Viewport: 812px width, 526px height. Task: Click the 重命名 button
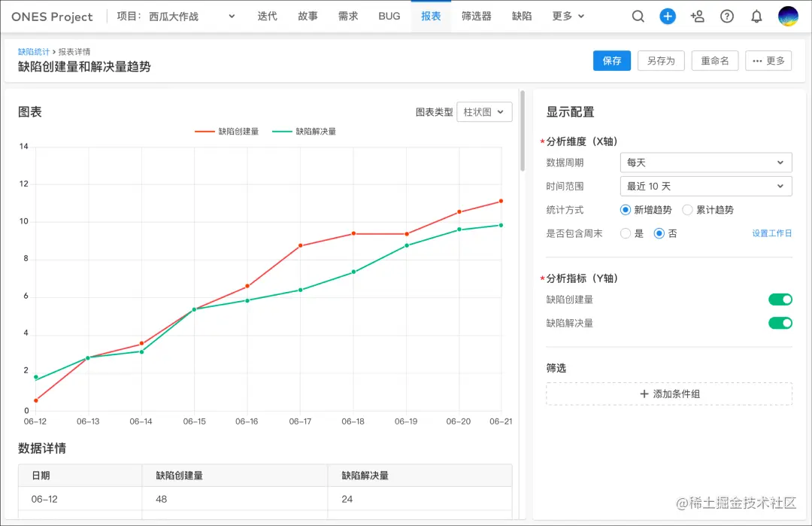click(715, 61)
